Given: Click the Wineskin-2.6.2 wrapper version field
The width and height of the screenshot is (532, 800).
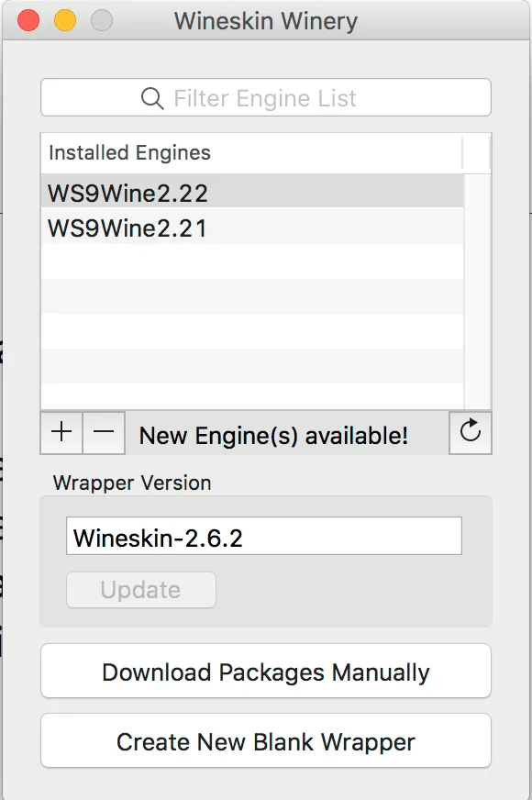Looking at the screenshot, I should click(263, 536).
